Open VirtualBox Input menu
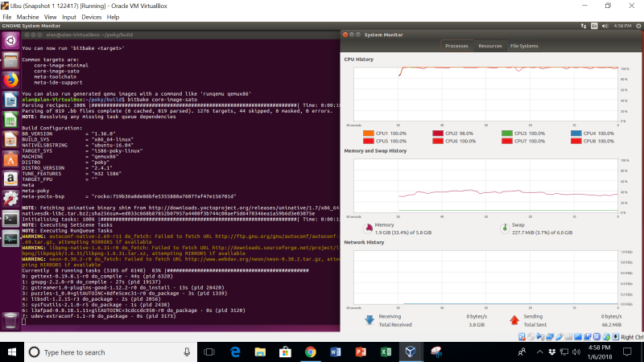Viewport: 644px width, 362px height. 69,17
